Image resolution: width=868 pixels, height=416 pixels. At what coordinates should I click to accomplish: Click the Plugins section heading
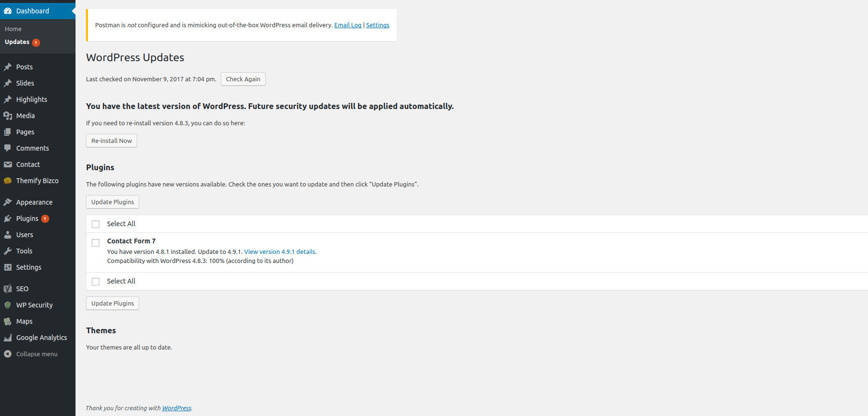pos(100,167)
